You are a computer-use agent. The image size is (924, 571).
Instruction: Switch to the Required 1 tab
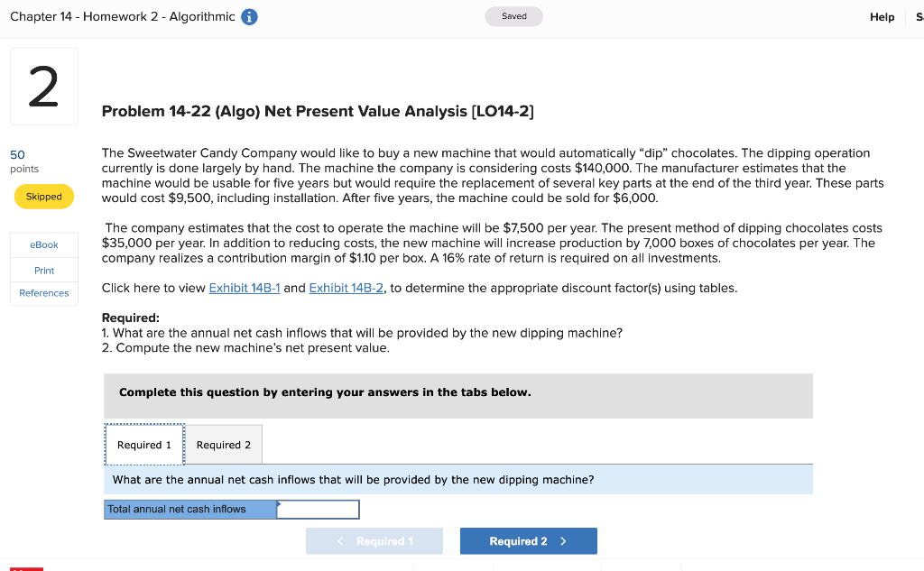coord(143,444)
